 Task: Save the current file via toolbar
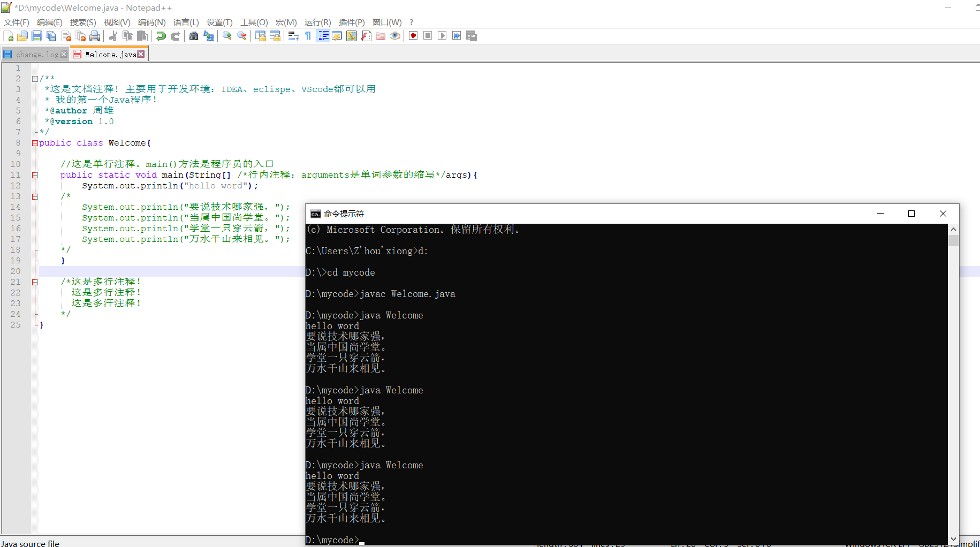click(37, 36)
